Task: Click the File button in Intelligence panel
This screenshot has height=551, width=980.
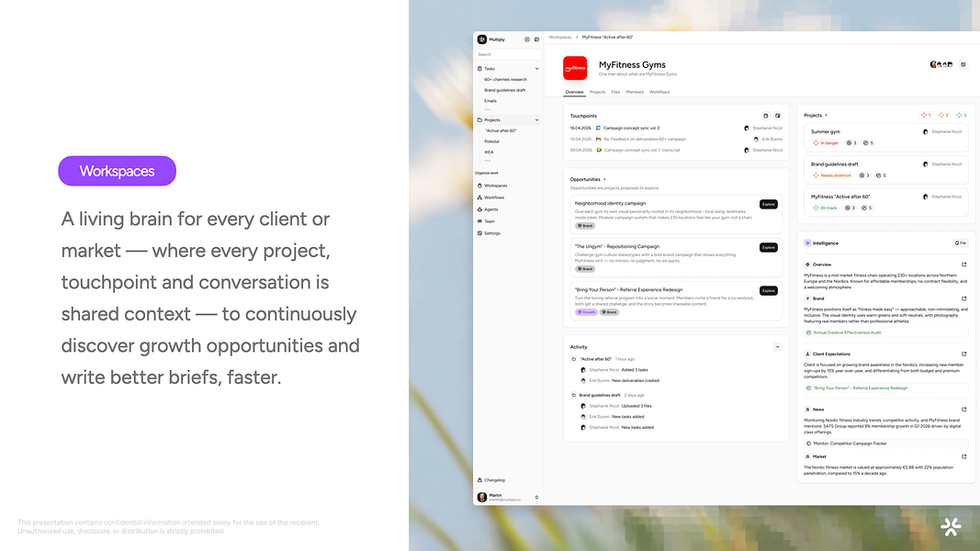Action: (x=961, y=243)
